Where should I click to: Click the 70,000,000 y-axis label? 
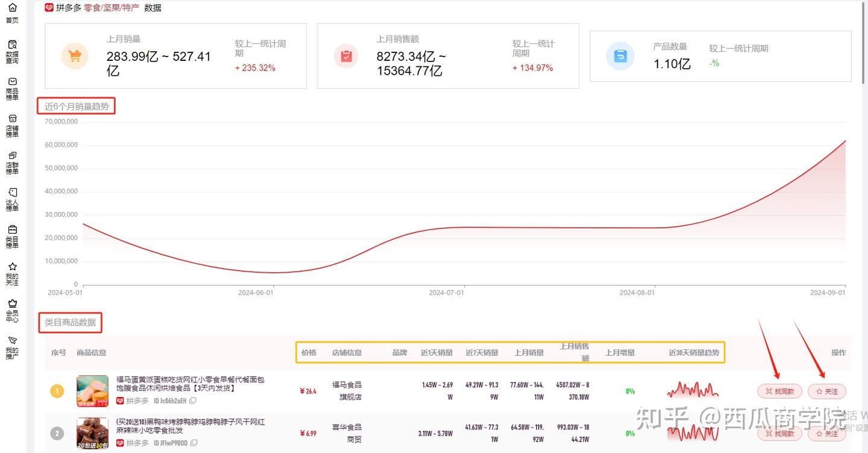pos(61,122)
